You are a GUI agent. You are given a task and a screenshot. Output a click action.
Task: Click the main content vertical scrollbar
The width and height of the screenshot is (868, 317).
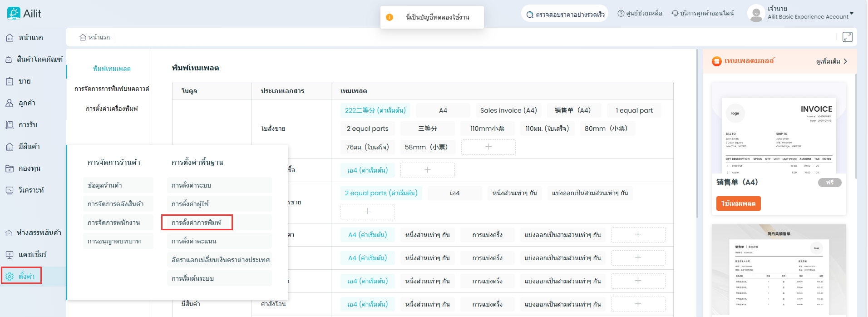pos(697,136)
